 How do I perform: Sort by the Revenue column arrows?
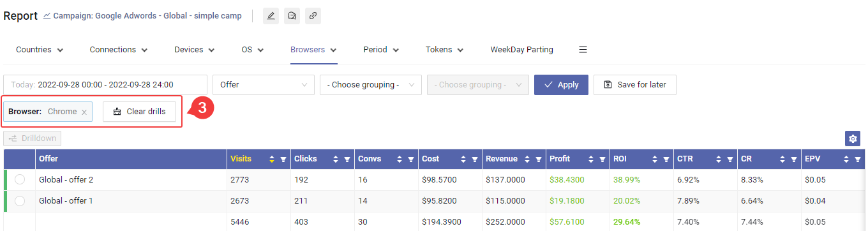[527, 159]
